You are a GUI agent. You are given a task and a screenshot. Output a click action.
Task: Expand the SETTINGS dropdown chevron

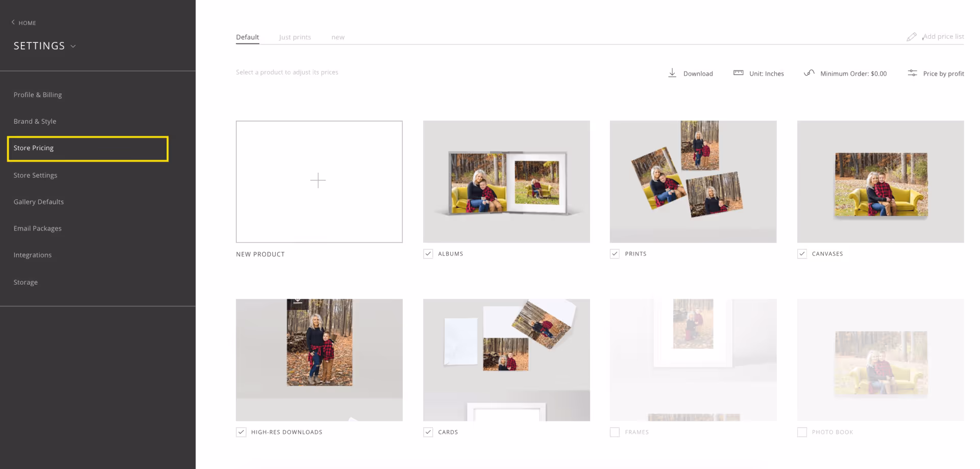click(x=73, y=46)
